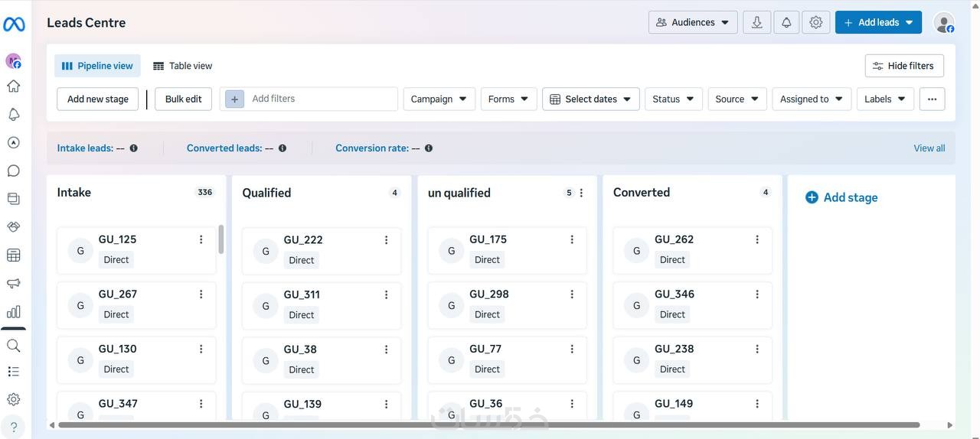
Task: Click the horizontal scrollbar at the bottom
Action: point(488,425)
